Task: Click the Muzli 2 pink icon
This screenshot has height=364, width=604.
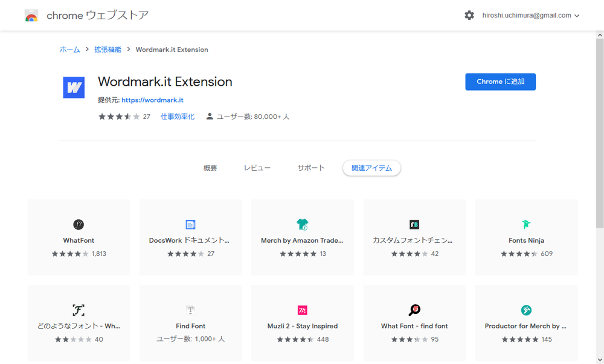Action: (303, 310)
